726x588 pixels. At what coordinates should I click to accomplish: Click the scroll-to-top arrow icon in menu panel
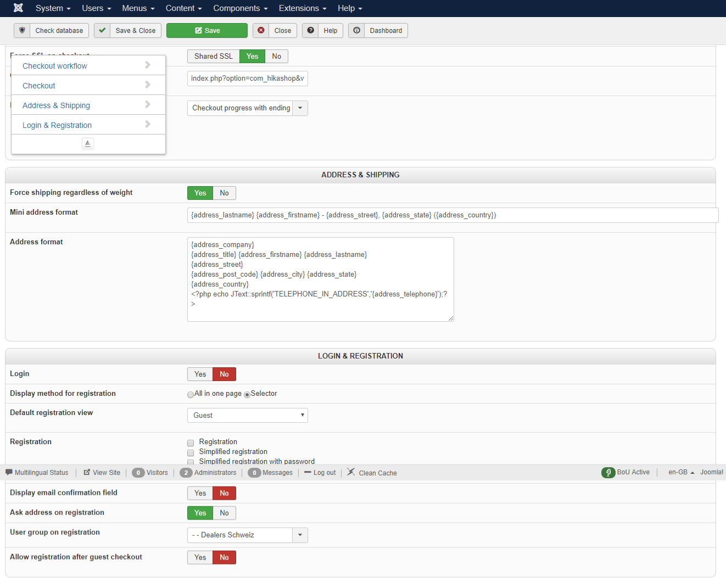[88, 144]
